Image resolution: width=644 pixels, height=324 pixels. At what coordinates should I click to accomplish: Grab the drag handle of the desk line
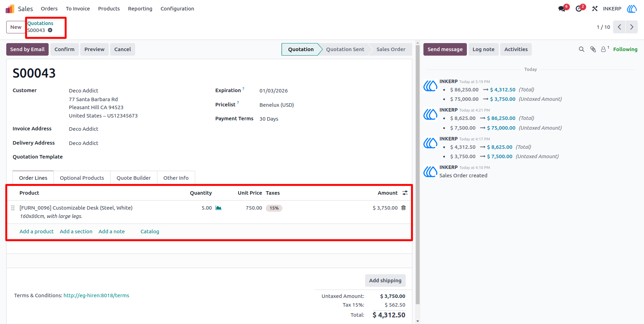click(x=13, y=208)
